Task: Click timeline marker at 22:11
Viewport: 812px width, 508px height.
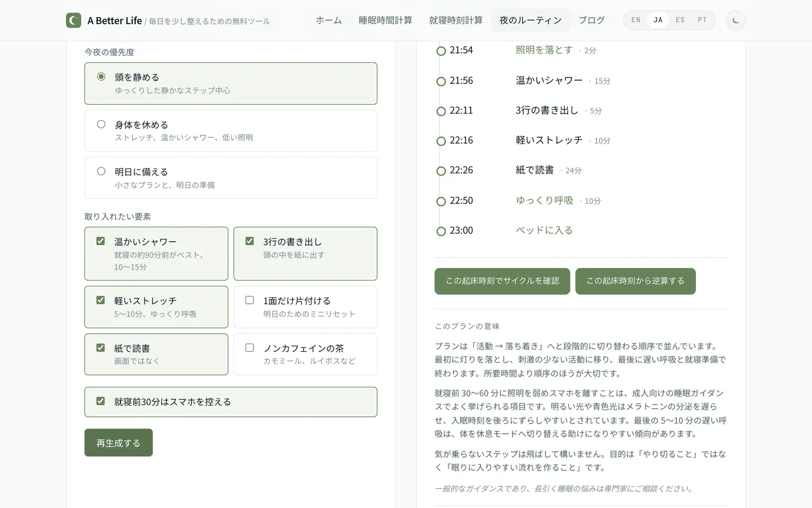Action: point(441,111)
